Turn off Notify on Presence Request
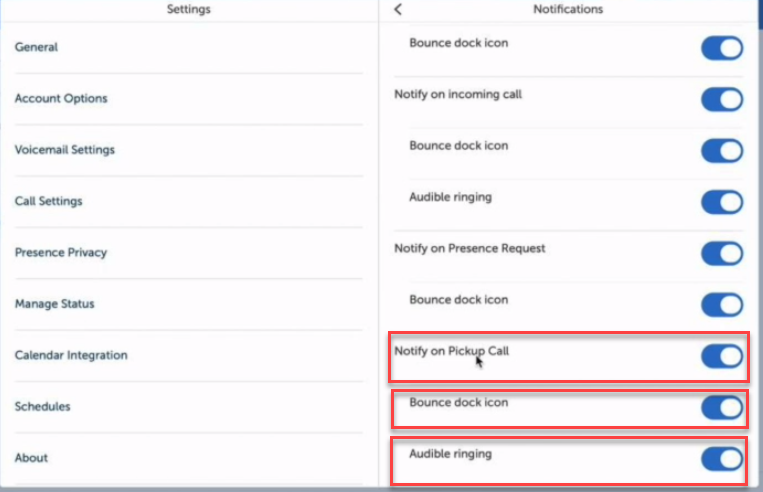Image resolution: width=763 pixels, height=492 pixels. (722, 253)
